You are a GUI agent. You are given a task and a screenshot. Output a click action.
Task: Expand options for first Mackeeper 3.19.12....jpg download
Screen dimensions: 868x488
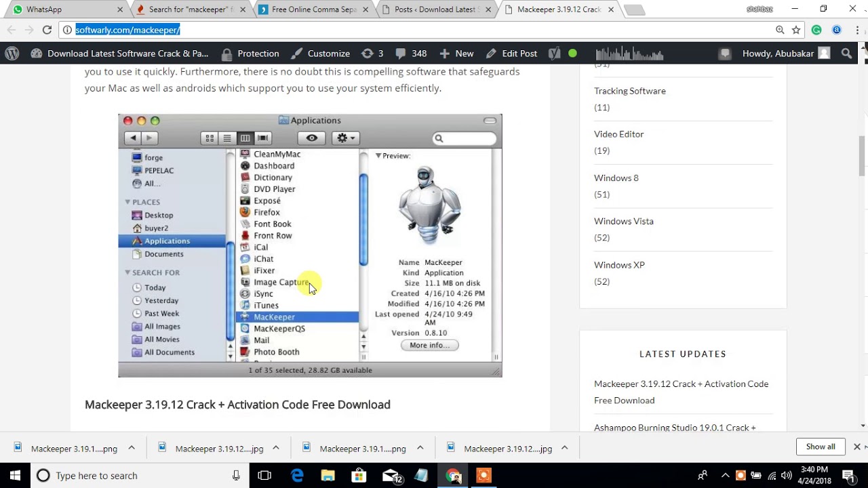pos(276,448)
